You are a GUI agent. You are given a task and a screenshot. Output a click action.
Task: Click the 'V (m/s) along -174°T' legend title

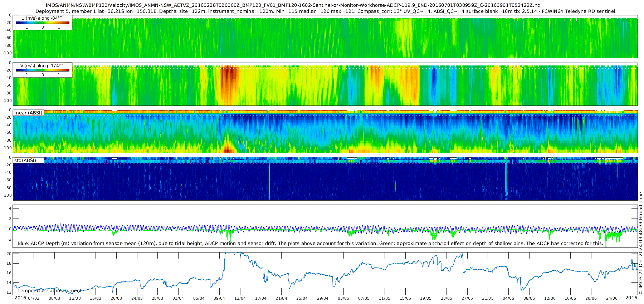coord(42,66)
